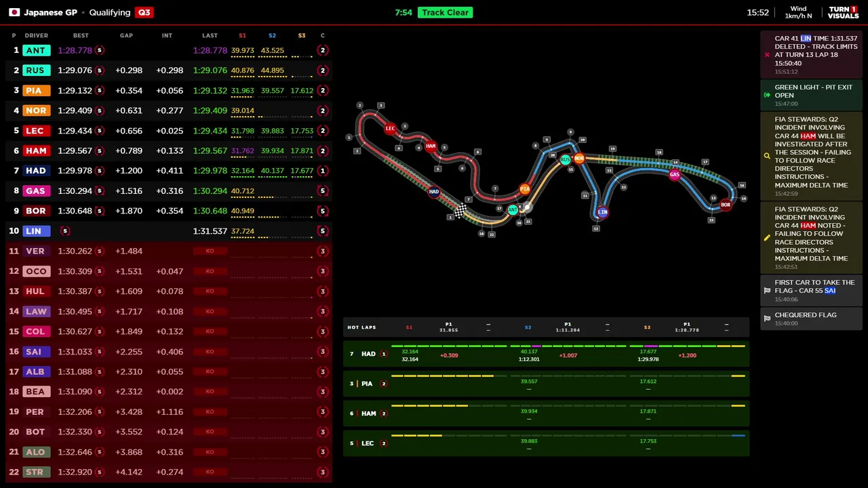Select the BOR marker on the track map
Screen dimensions: 868x488
click(x=726, y=205)
